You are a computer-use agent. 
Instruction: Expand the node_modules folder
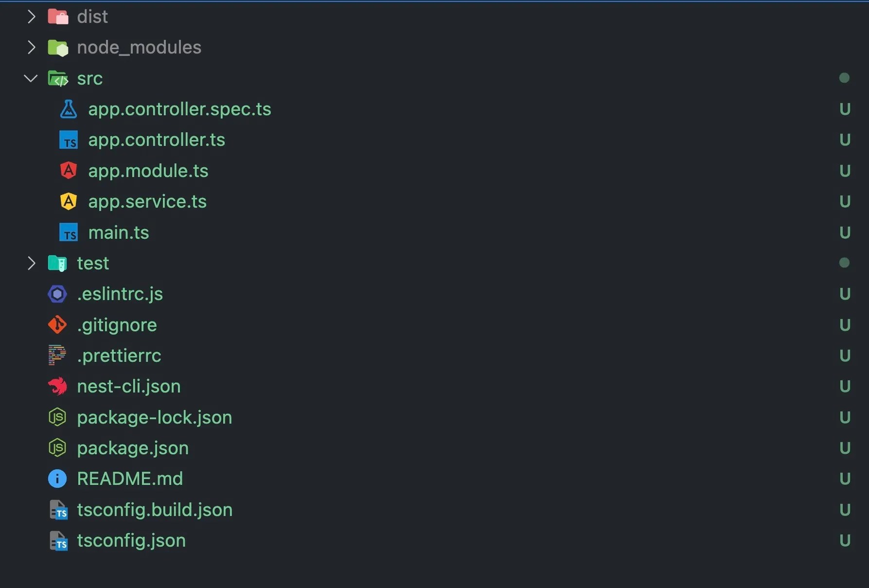pyautogui.click(x=31, y=47)
